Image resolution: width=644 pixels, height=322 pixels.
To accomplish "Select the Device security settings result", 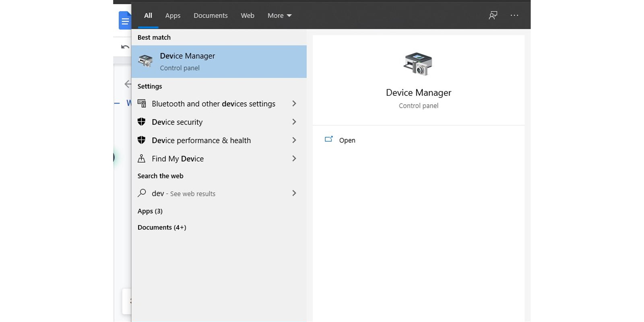I will pyautogui.click(x=177, y=122).
